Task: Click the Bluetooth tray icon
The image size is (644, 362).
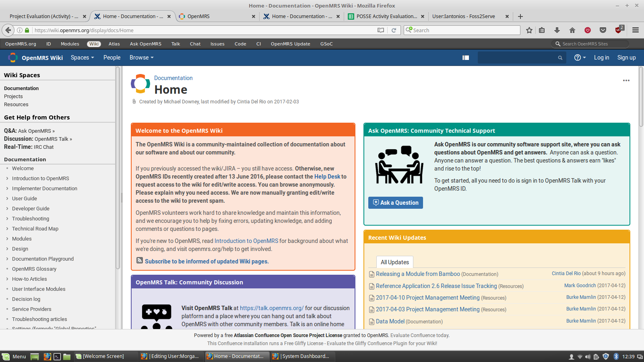Action: click(616, 356)
